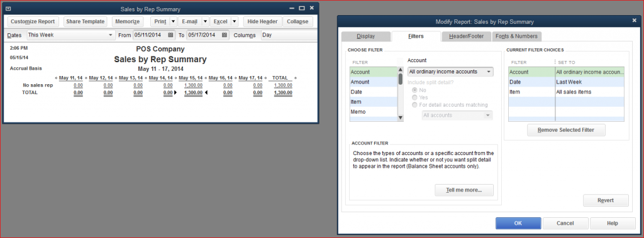The width and height of the screenshot is (644, 238).
Task: Click the filter list scroll up arrow
Action: pos(401,70)
